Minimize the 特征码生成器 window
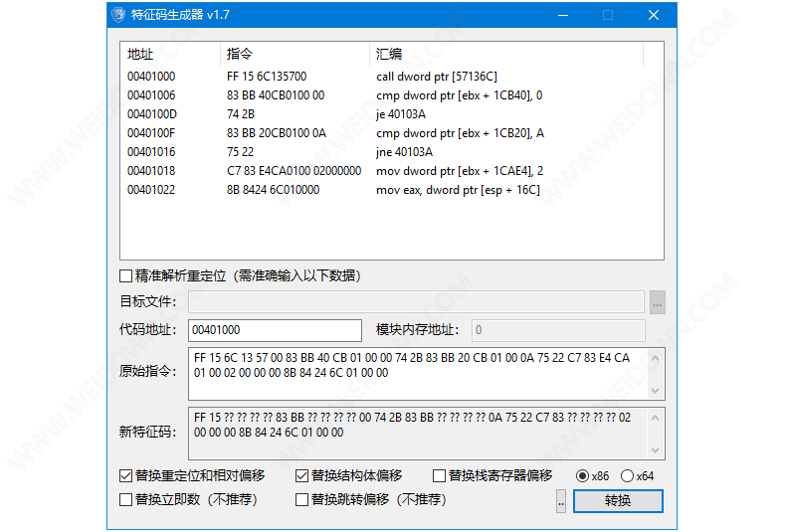 [x=563, y=15]
